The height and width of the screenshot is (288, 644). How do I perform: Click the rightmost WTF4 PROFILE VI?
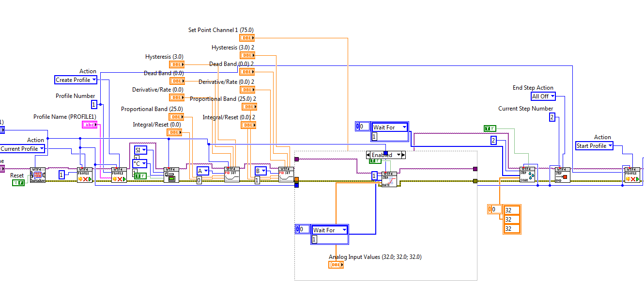pyautogui.click(x=633, y=175)
